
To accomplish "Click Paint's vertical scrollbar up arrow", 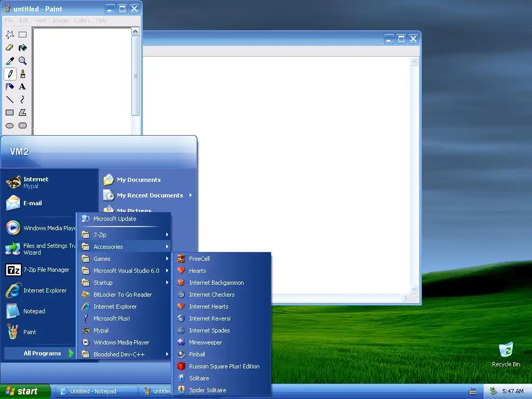I will coord(136,32).
